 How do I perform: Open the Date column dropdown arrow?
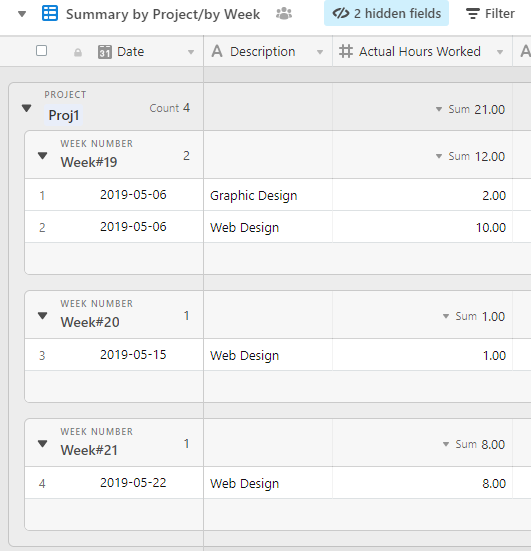(191, 52)
